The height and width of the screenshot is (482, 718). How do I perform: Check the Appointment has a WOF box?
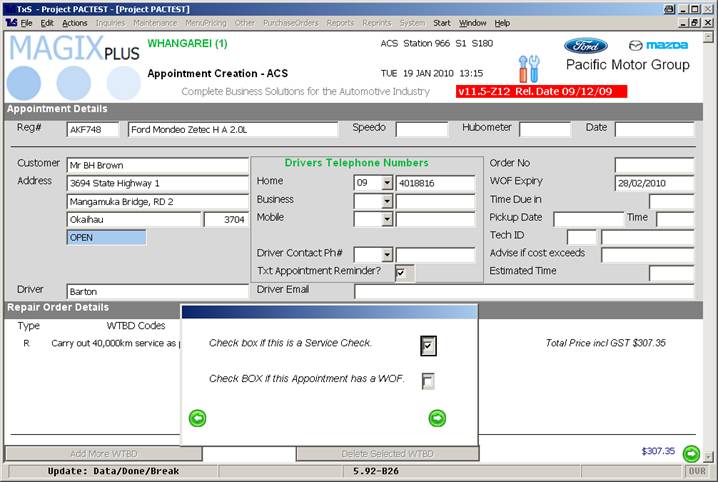pyautogui.click(x=428, y=380)
